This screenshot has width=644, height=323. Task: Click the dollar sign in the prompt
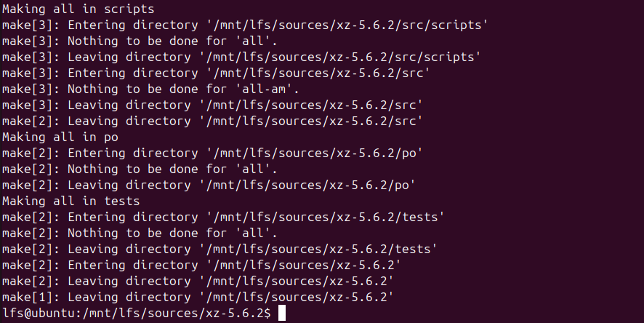[x=267, y=314]
